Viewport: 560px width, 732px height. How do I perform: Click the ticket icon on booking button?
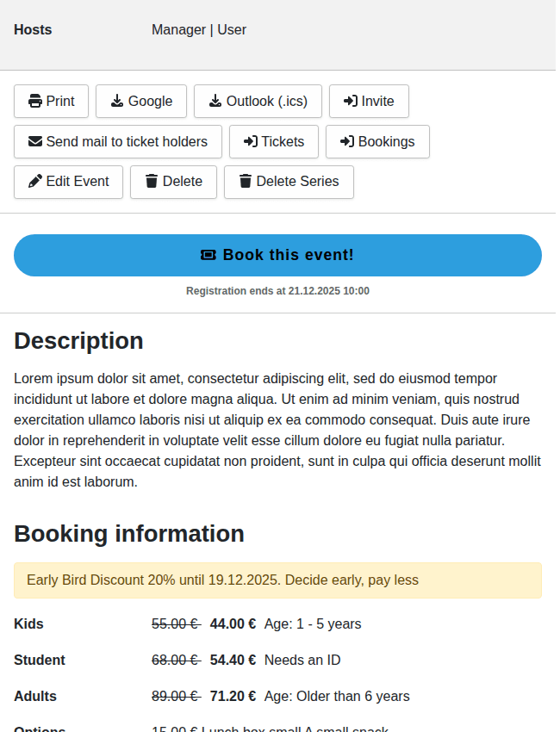[208, 256]
